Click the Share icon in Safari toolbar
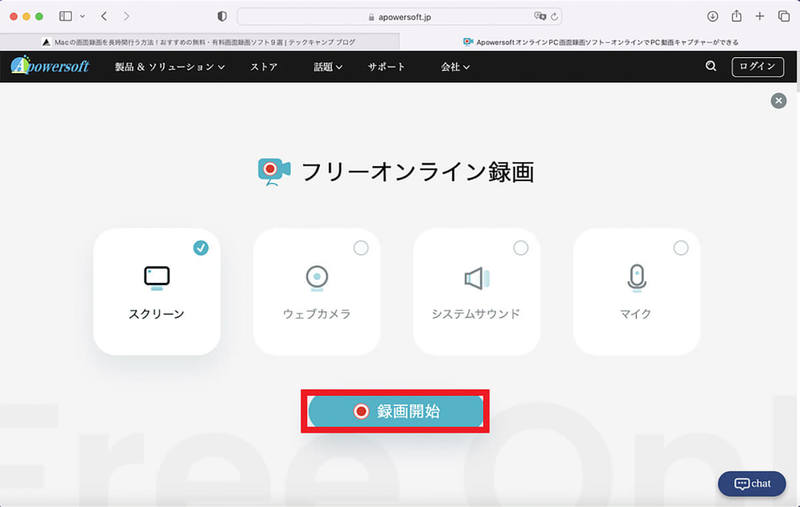 click(x=736, y=16)
